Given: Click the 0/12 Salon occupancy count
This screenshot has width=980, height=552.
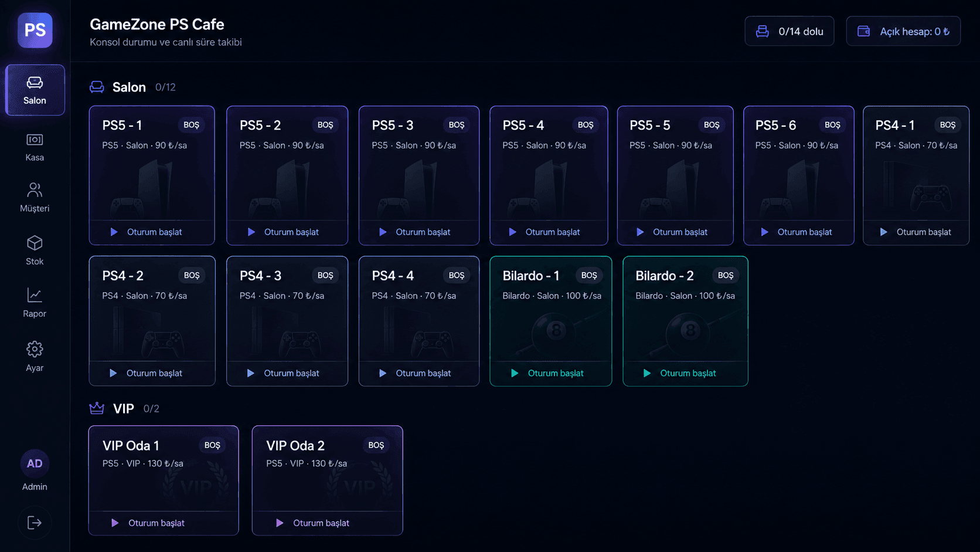Looking at the screenshot, I should [x=165, y=87].
